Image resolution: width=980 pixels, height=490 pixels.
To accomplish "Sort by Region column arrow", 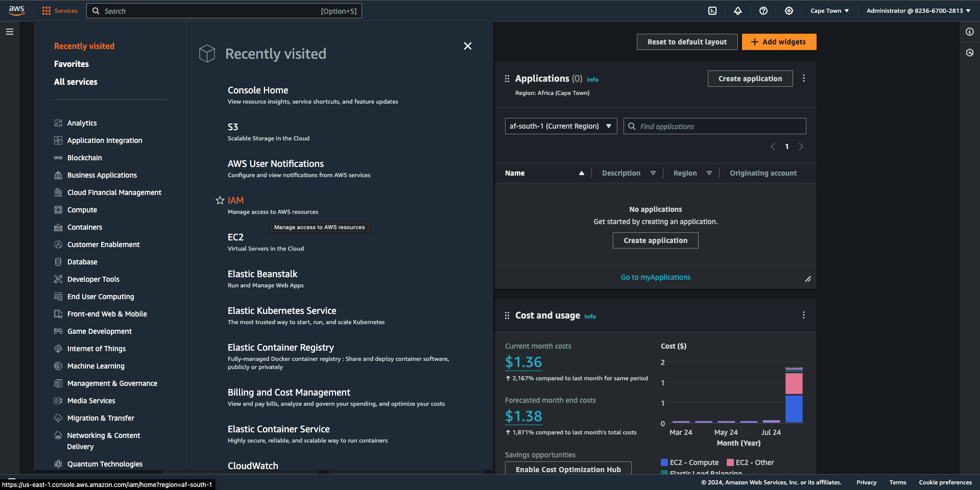I will pos(709,173).
